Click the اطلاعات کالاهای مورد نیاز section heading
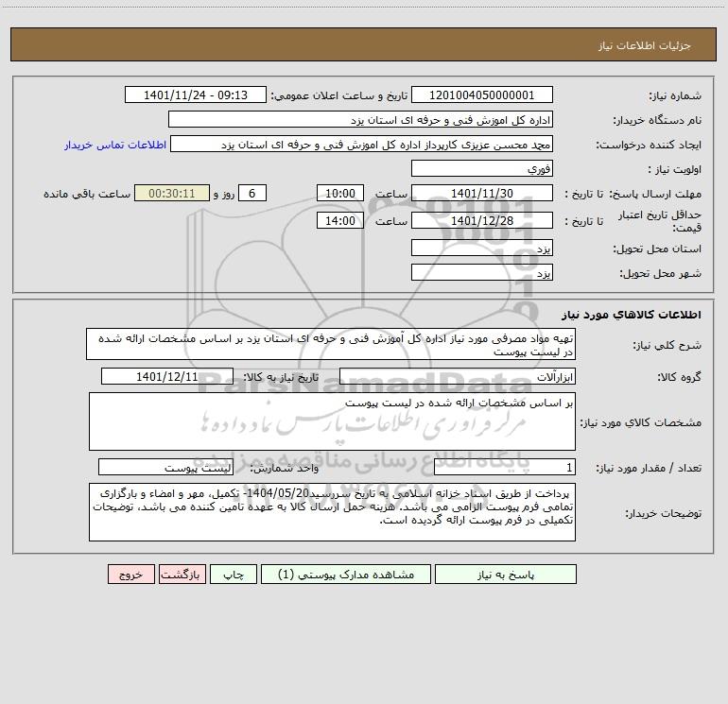The height and width of the screenshot is (704, 728). 631,315
